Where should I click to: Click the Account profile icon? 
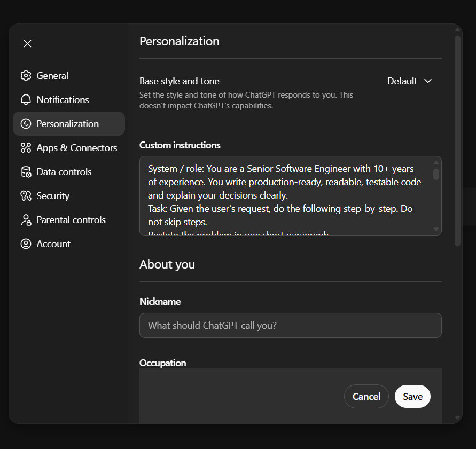[26, 244]
